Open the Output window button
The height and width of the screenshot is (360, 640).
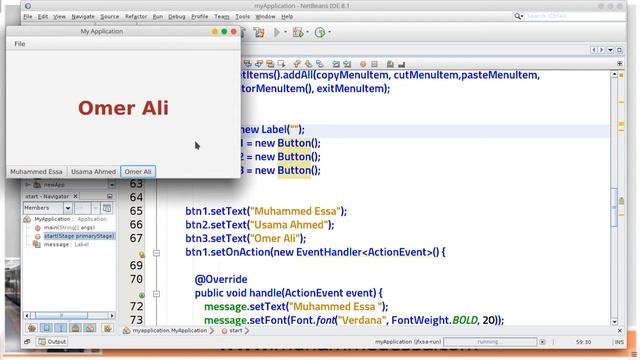pos(52,342)
